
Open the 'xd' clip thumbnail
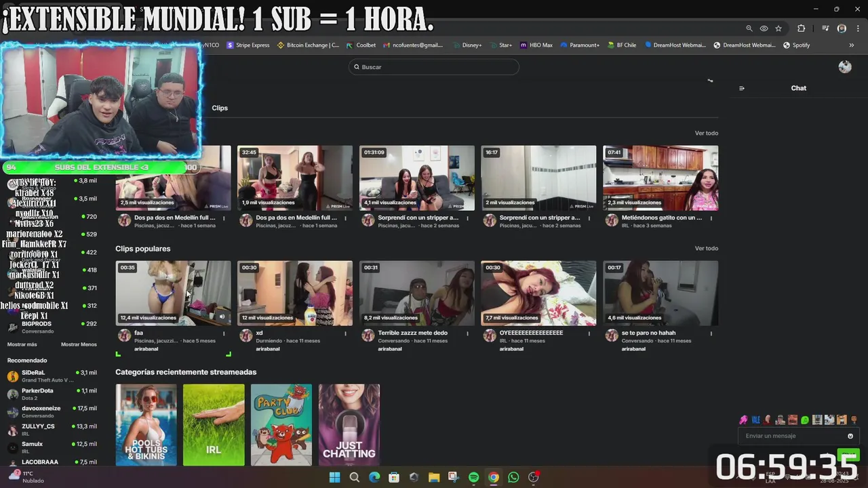point(295,293)
